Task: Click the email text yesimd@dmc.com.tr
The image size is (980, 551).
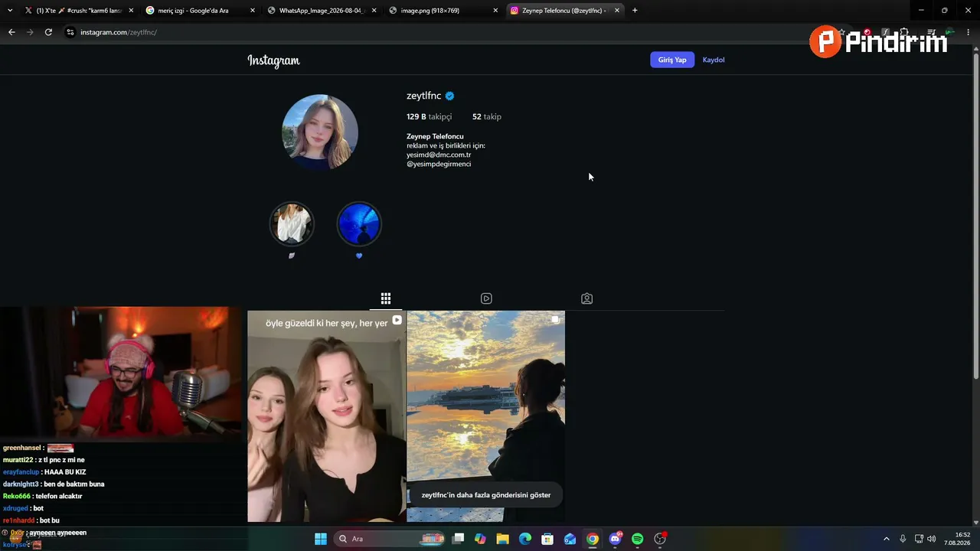Action: click(439, 155)
